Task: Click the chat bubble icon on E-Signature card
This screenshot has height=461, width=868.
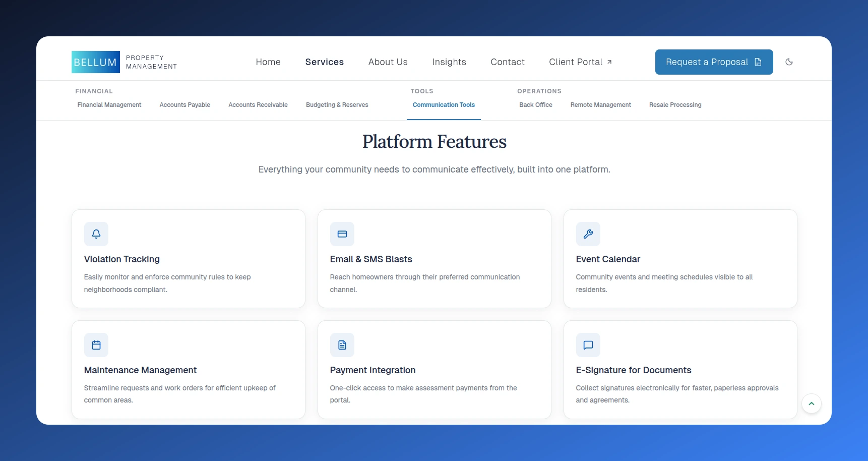Action: point(588,345)
